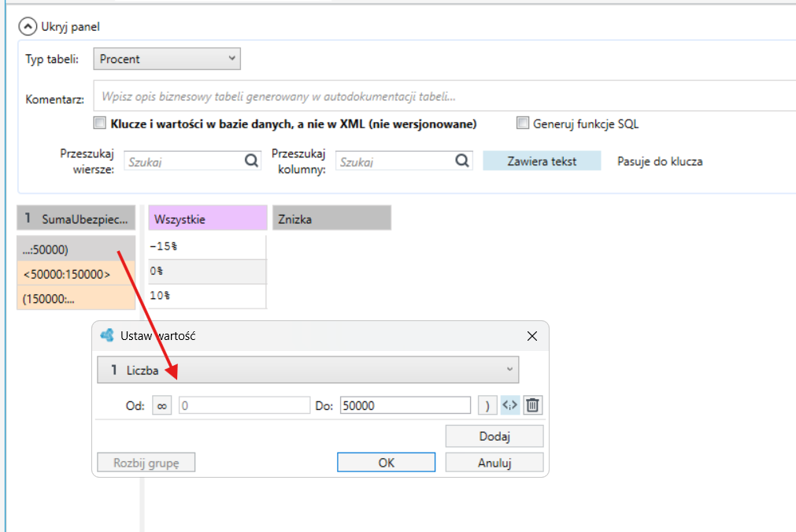The image size is (796, 532).
Task: Click magnifier icon for row search
Action: point(251,161)
